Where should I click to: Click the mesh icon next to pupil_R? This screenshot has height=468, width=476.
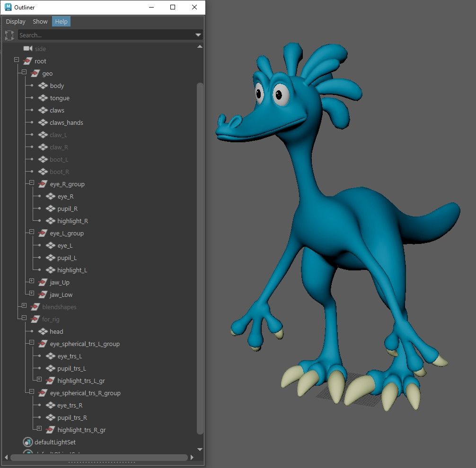[51, 208]
